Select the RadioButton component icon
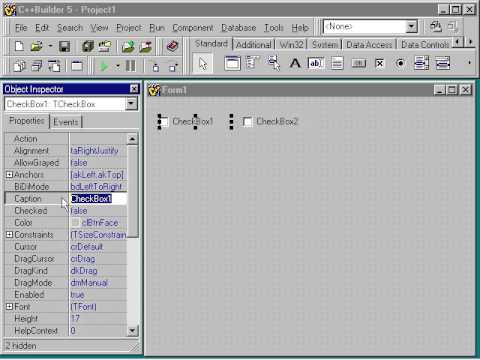Screen dimensions: 480x360 coord(400,63)
